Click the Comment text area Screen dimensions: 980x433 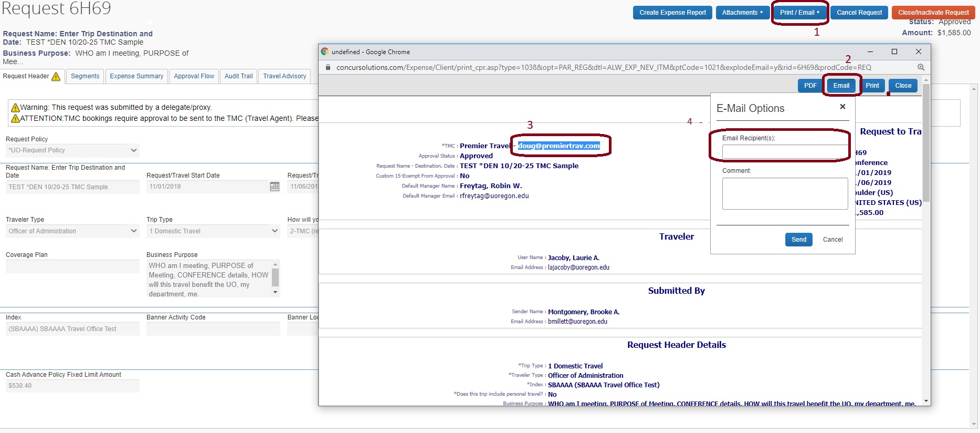click(x=785, y=193)
